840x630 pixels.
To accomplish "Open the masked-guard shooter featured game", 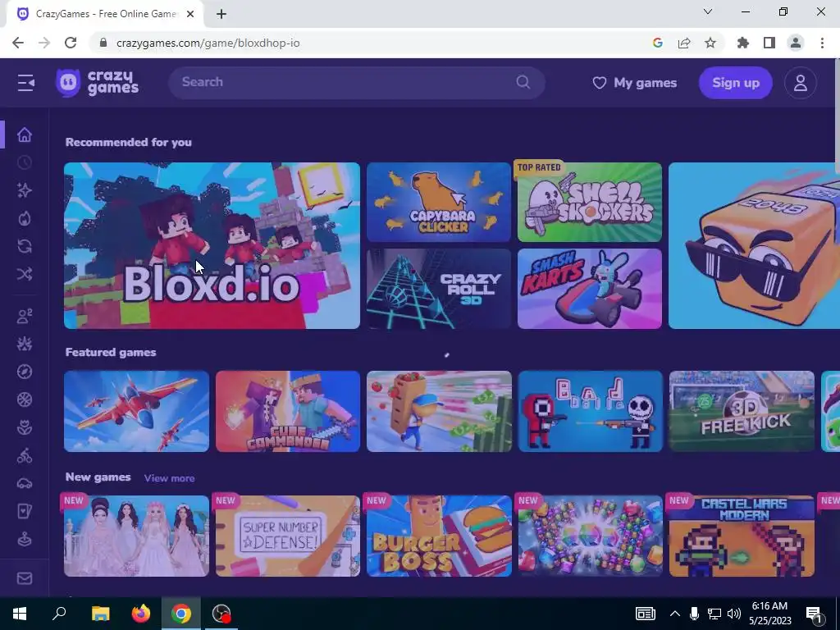I will 591,412.
